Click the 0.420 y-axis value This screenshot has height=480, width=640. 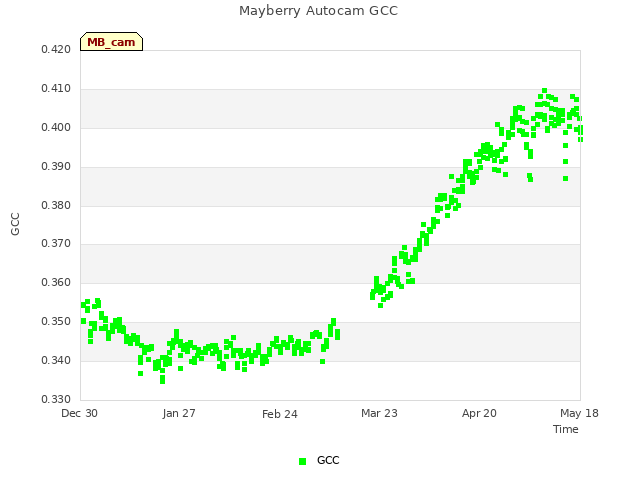click(x=56, y=50)
